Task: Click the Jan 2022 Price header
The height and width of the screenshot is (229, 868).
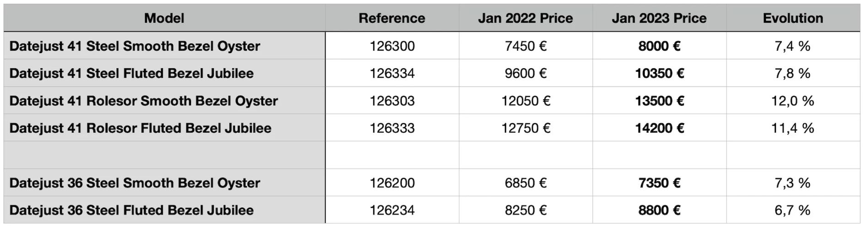Action: (x=525, y=18)
